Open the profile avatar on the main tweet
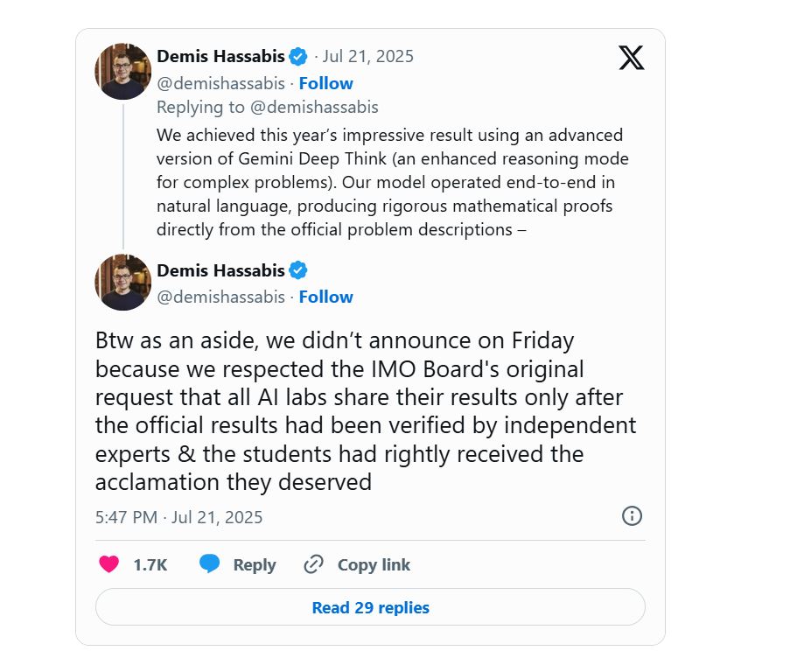Image resolution: width=811 pixels, height=672 pixels. pos(123,283)
